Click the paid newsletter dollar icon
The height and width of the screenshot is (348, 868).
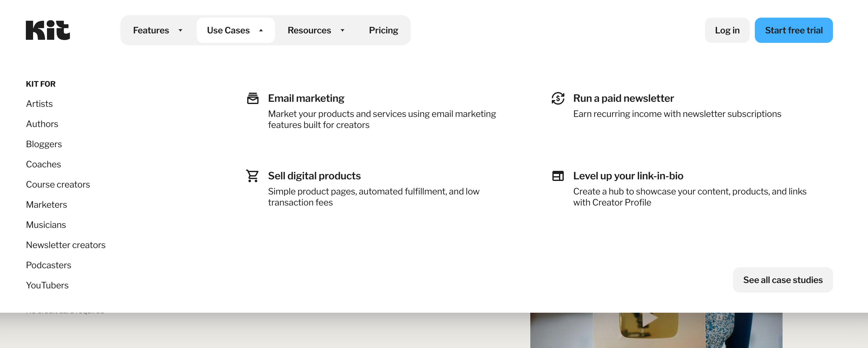[x=558, y=98]
